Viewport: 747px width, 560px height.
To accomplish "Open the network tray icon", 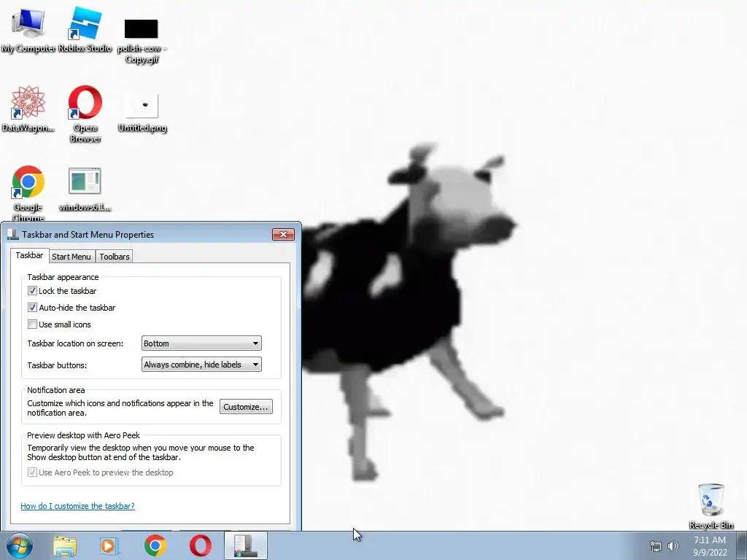I will pyautogui.click(x=656, y=547).
